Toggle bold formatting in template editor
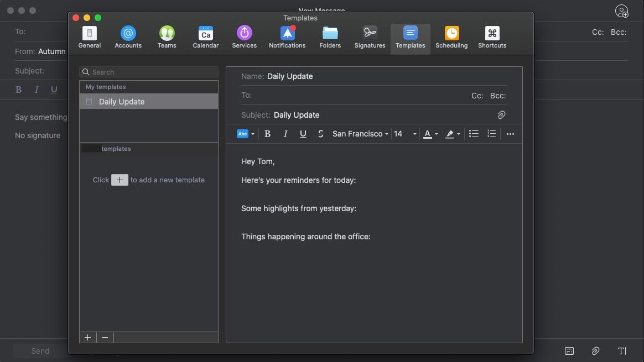This screenshot has height=362, width=644. (x=267, y=134)
